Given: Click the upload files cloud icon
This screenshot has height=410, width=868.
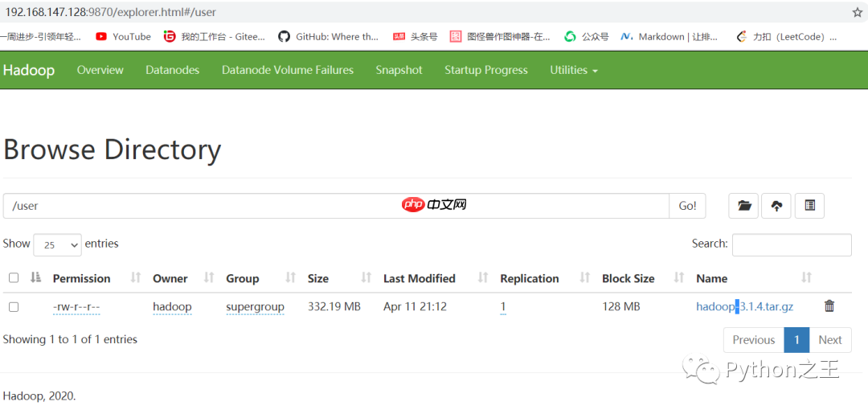Looking at the screenshot, I should click(776, 206).
